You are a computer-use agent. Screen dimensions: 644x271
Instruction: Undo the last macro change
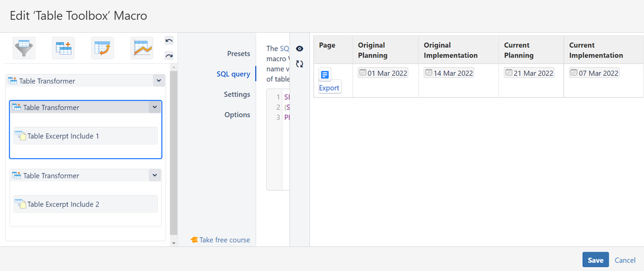169,40
